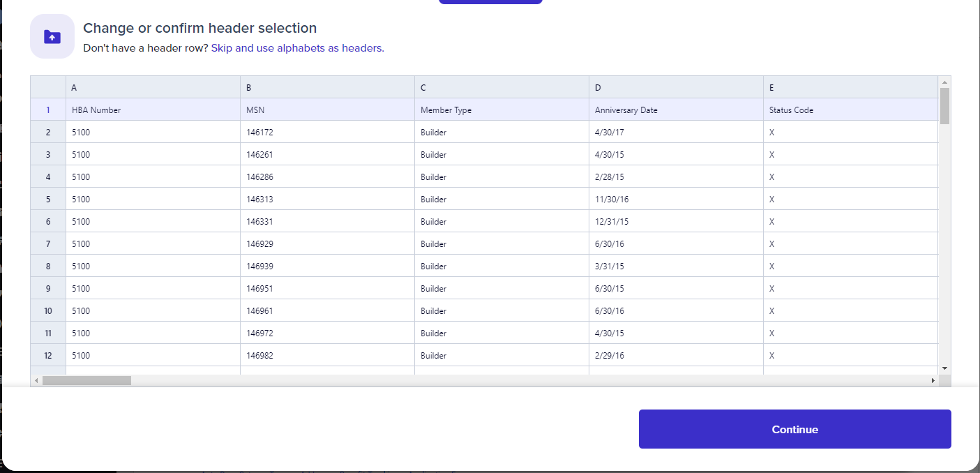Click Status Code X in row 4
This screenshot has width=980, height=473.
click(x=850, y=177)
